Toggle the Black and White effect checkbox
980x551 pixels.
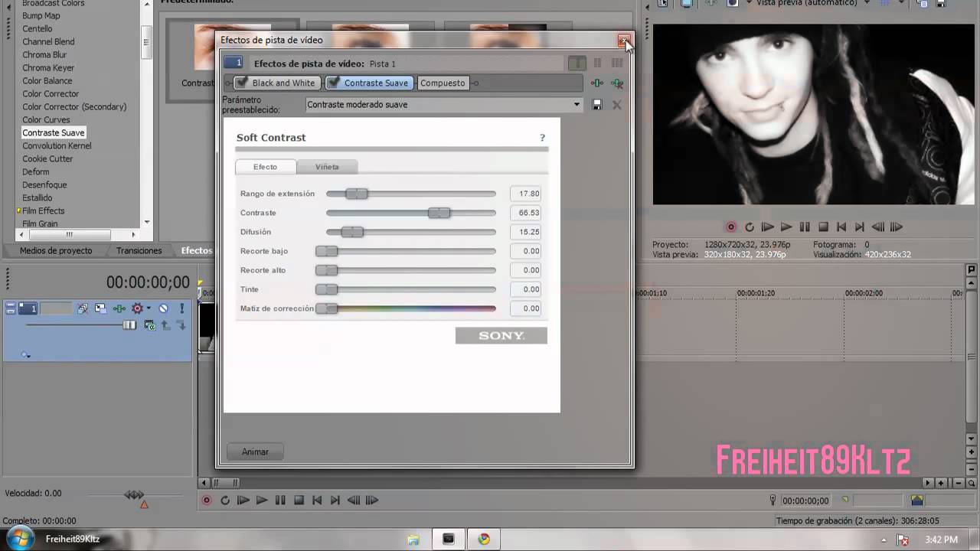click(241, 83)
